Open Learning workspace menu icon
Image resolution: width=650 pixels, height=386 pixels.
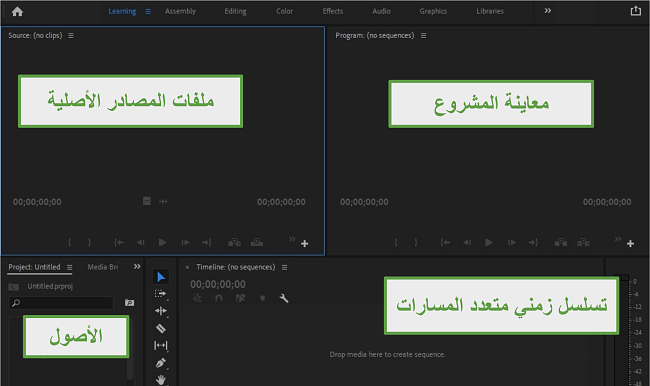[148, 12]
